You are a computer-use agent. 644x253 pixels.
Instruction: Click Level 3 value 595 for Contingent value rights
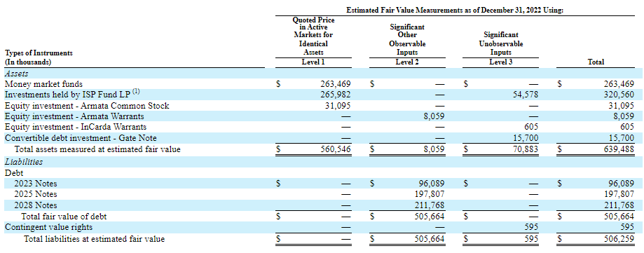pyautogui.click(x=532, y=227)
